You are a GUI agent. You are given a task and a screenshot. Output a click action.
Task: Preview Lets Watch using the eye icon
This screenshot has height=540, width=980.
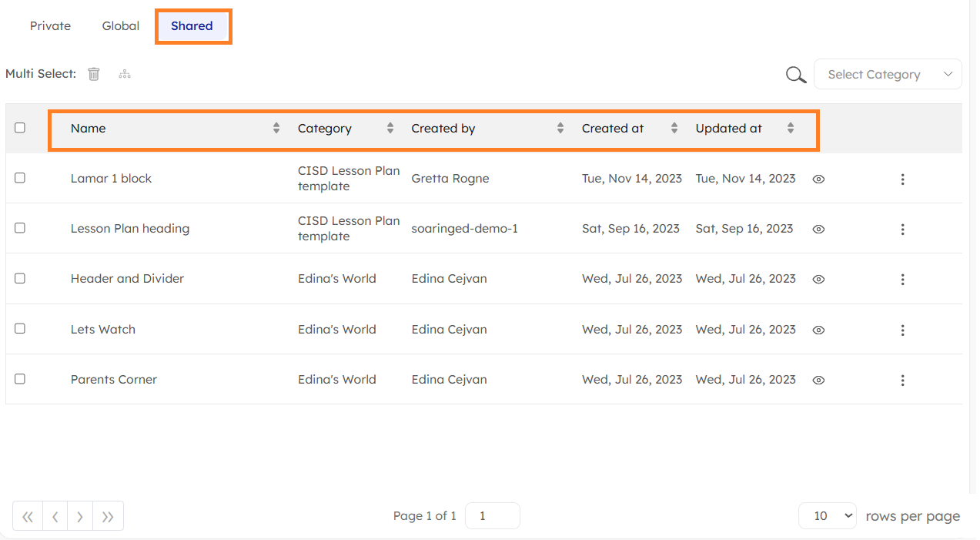pos(818,330)
